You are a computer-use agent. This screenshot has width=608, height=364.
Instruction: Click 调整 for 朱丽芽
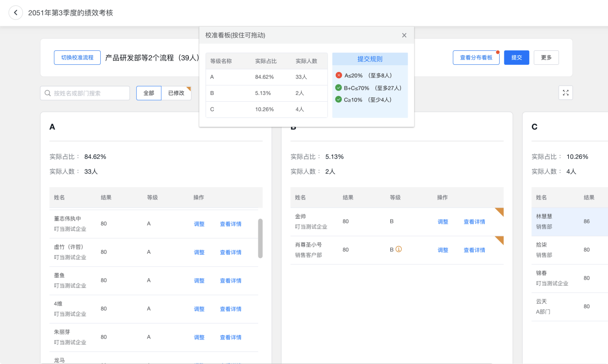click(199, 337)
